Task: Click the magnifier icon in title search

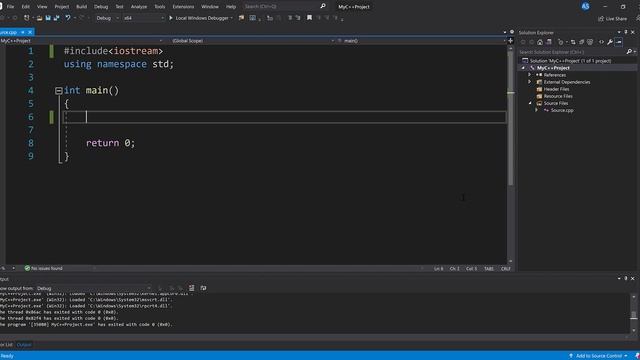Action: (323, 6)
